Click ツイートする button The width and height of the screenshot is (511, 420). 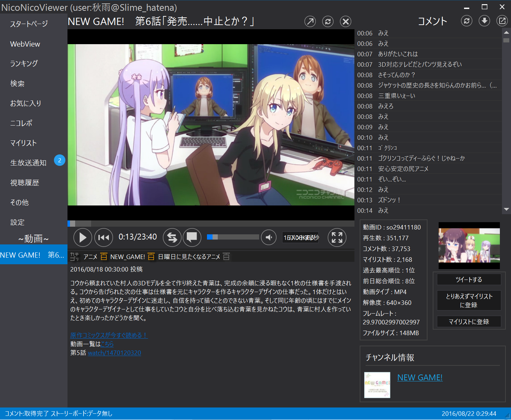point(469,280)
